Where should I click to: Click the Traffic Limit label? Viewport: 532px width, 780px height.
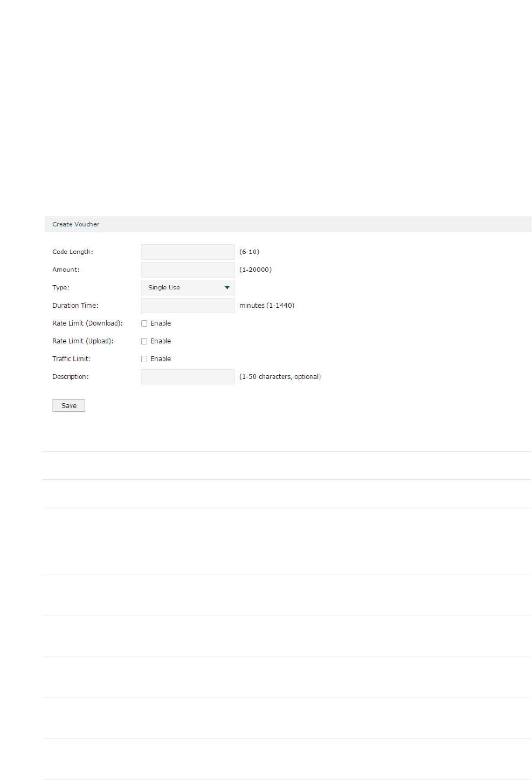71,359
